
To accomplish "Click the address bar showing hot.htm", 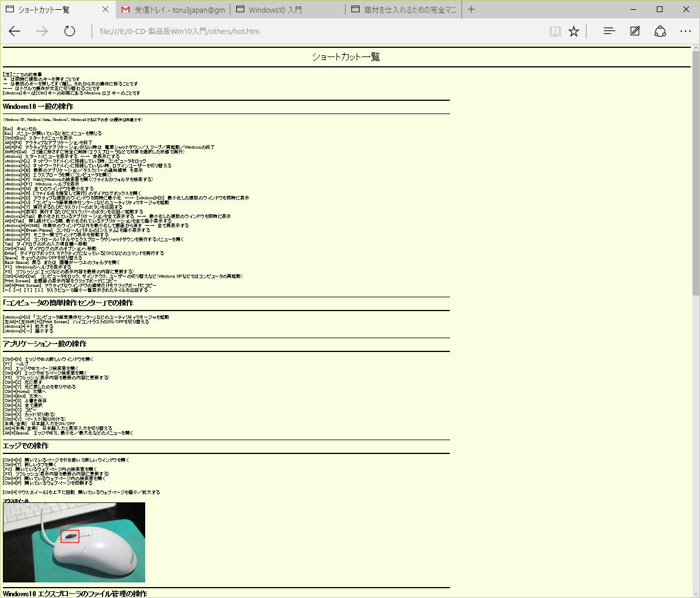I will 317,31.
